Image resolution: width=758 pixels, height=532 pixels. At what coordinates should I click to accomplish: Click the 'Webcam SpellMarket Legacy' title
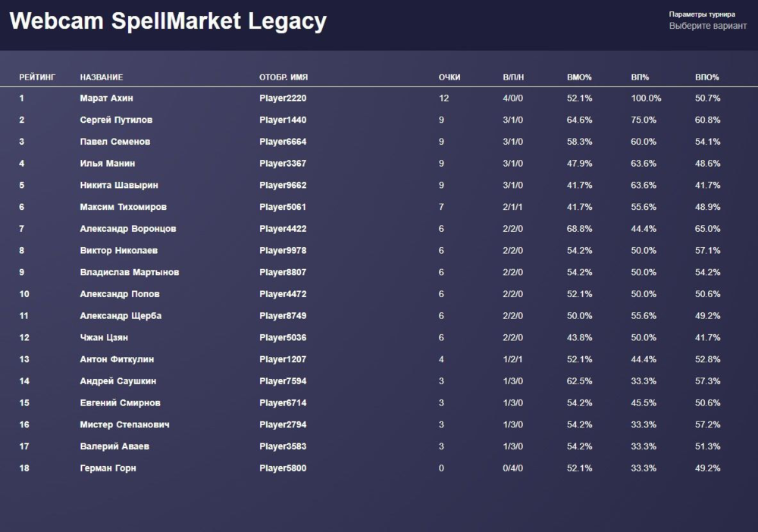pos(168,21)
